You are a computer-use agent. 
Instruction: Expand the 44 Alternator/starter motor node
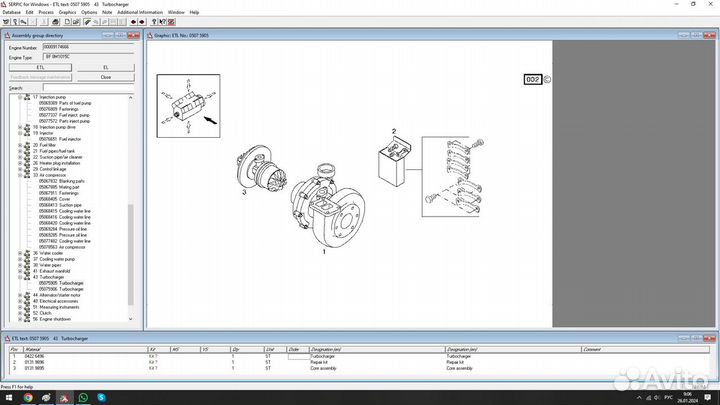(x=20, y=295)
